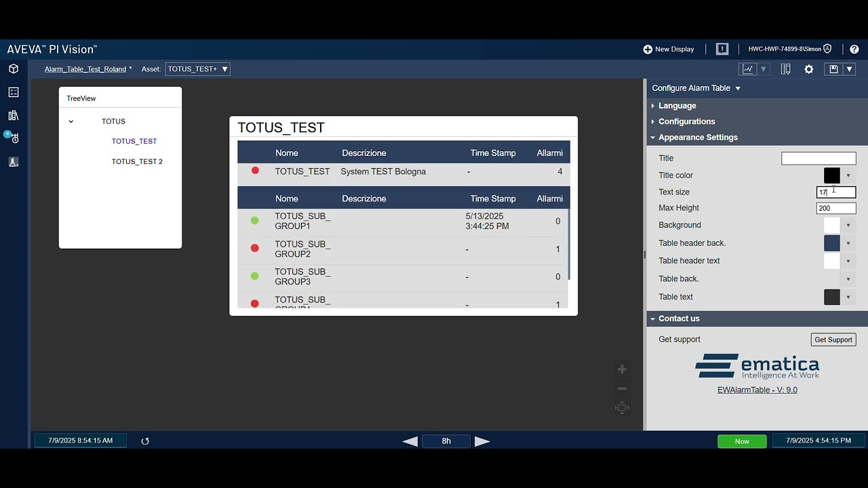This screenshot has height=488, width=868.
Task: Click the black Title color swatch
Action: 832,176
